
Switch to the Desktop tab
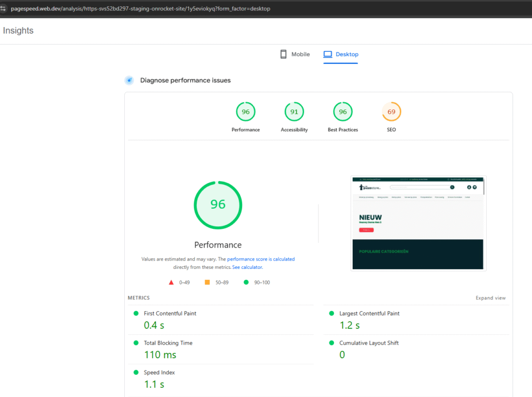(x=341, y=54)
